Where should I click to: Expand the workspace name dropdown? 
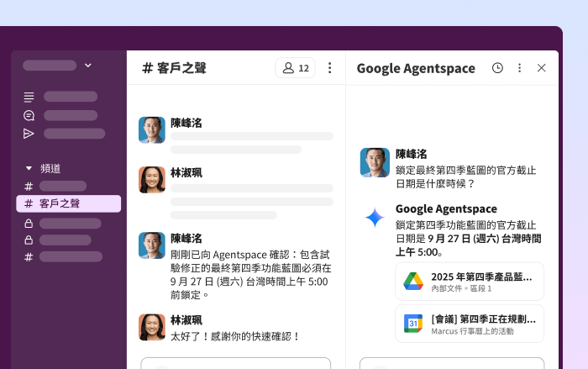coord(87,65)
